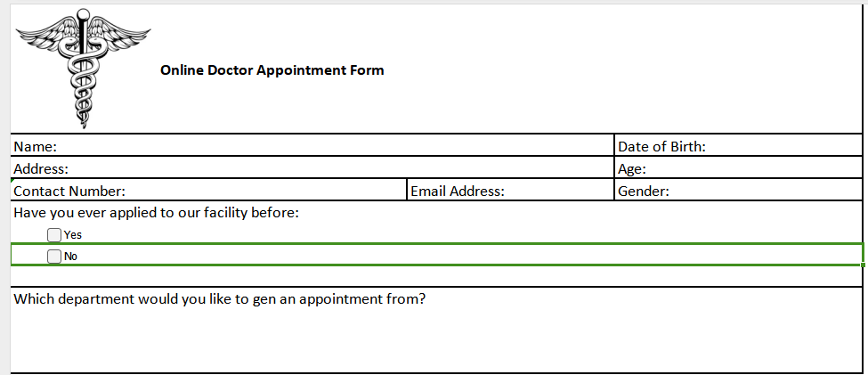This screenshot has width=868, height=375.
Task: Select the Age cell
Action: coord(738,168)
